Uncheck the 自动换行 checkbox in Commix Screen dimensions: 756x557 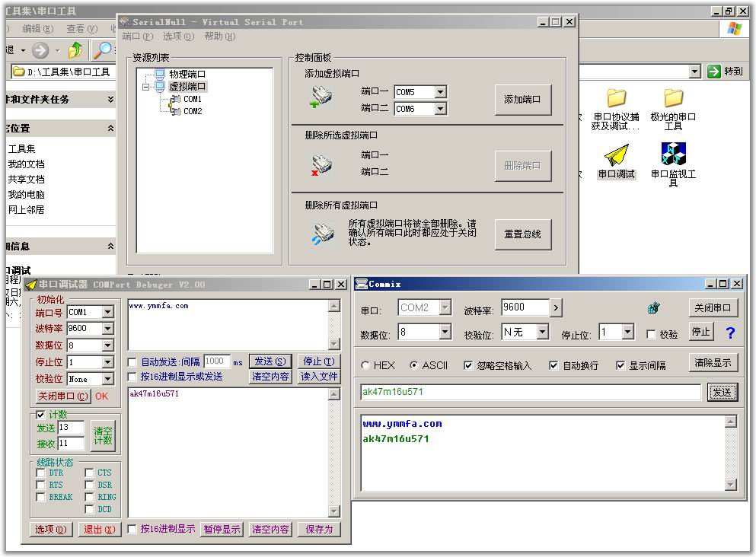[x=553, y=365]
